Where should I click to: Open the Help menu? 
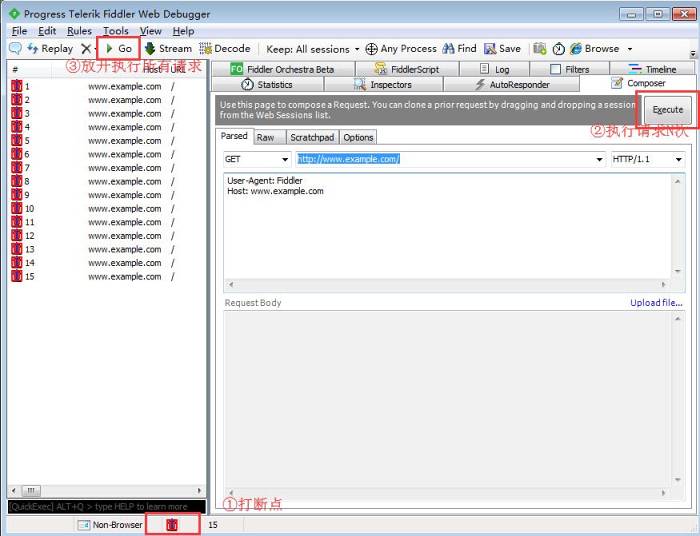click(183, 31)
